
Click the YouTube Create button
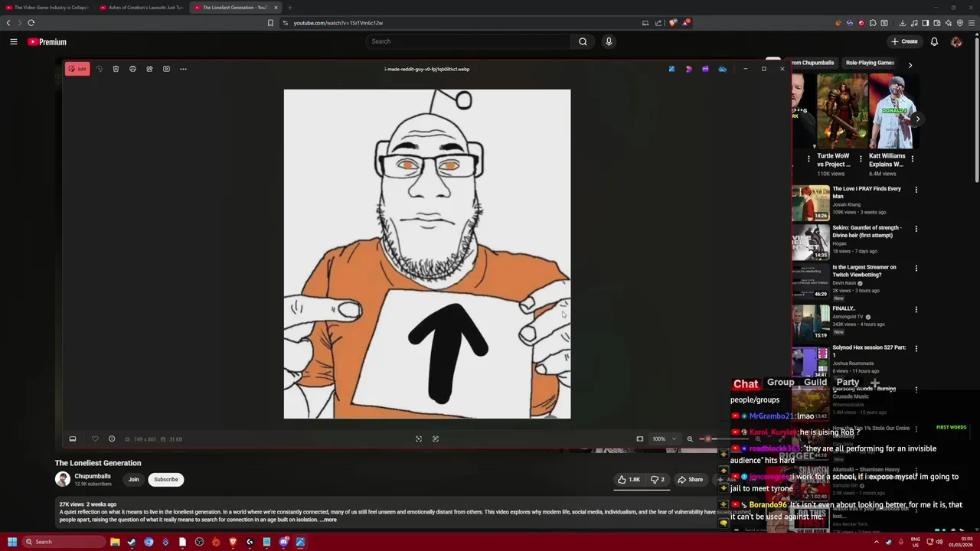[904, 41]
